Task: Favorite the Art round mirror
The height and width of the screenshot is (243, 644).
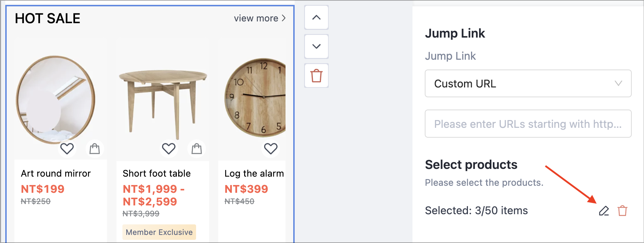Action: coord(67,149)
